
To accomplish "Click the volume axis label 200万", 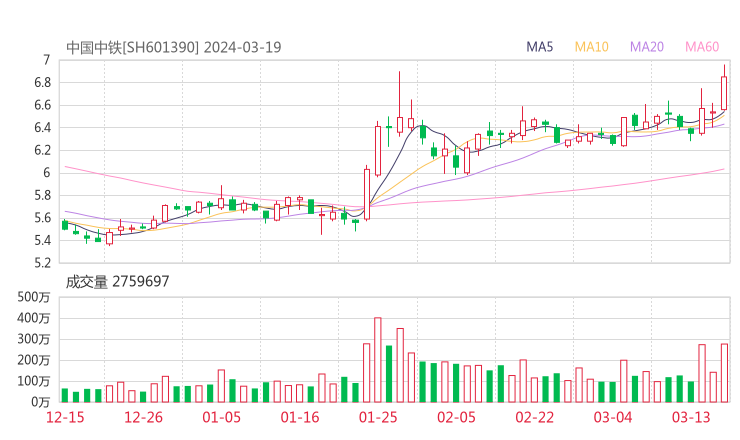I will pyautogui.click(x=33, y=360).
